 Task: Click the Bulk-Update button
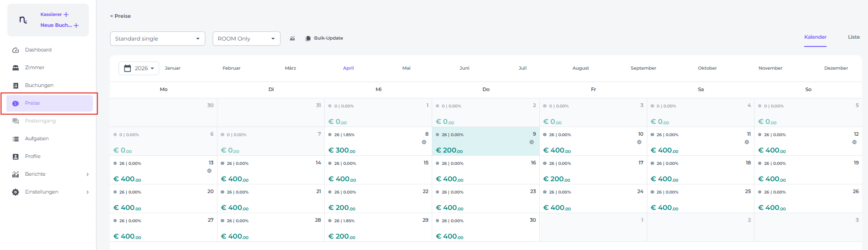pyautogui.click(x=324, y=38)
